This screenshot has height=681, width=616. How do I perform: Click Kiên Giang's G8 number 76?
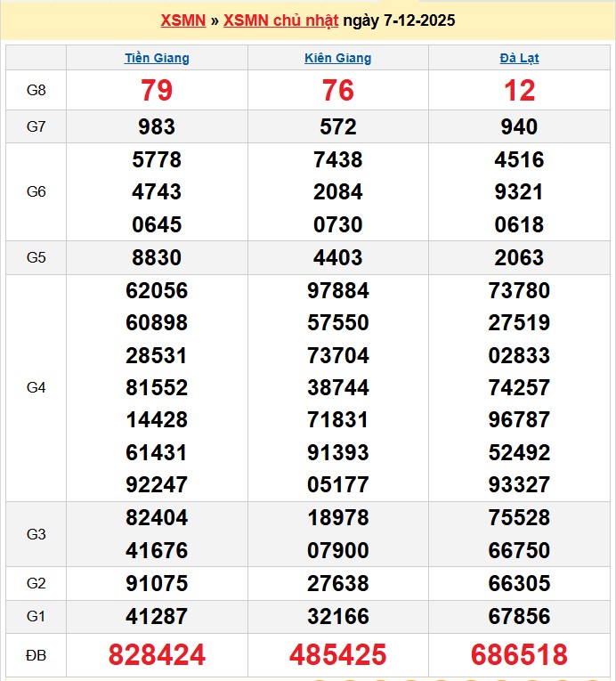tap(337, 90)
